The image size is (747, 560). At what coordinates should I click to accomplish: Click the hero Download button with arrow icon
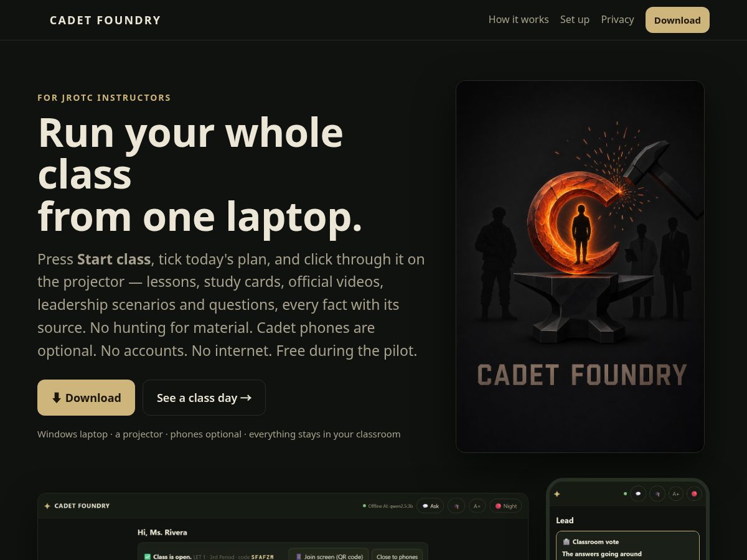click(86, 398)
